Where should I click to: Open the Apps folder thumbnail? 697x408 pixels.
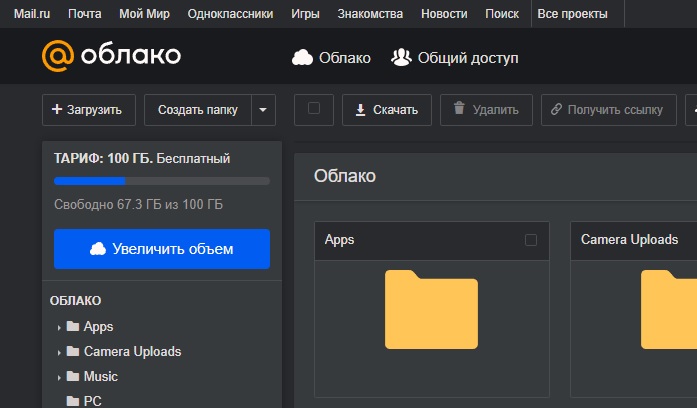pos(431,309)
